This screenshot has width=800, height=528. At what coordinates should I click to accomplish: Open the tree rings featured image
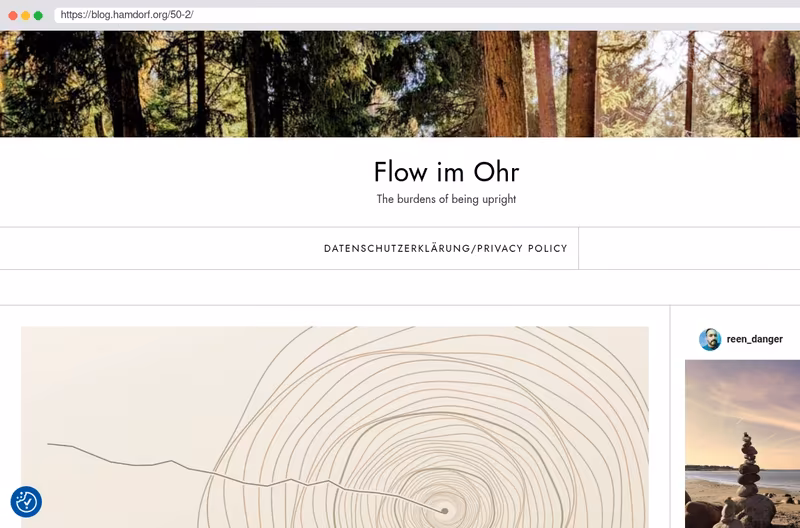pos(335,427)
